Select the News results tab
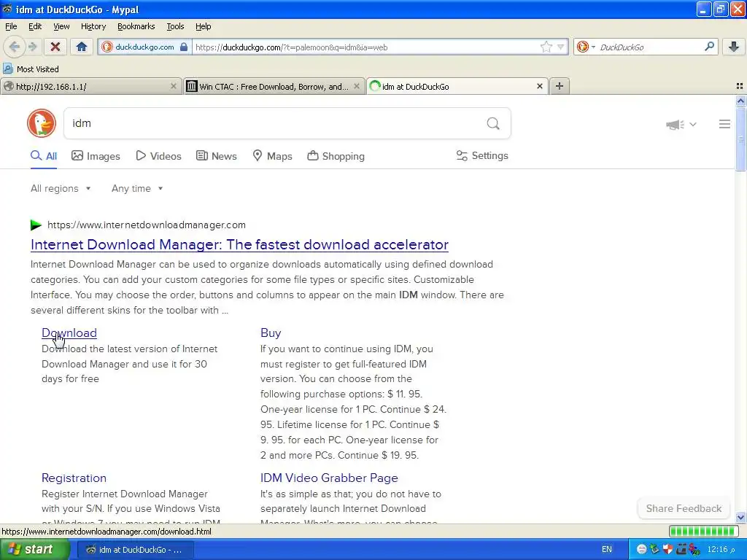This screenshot has width=747, height=560. click(216, 156)
